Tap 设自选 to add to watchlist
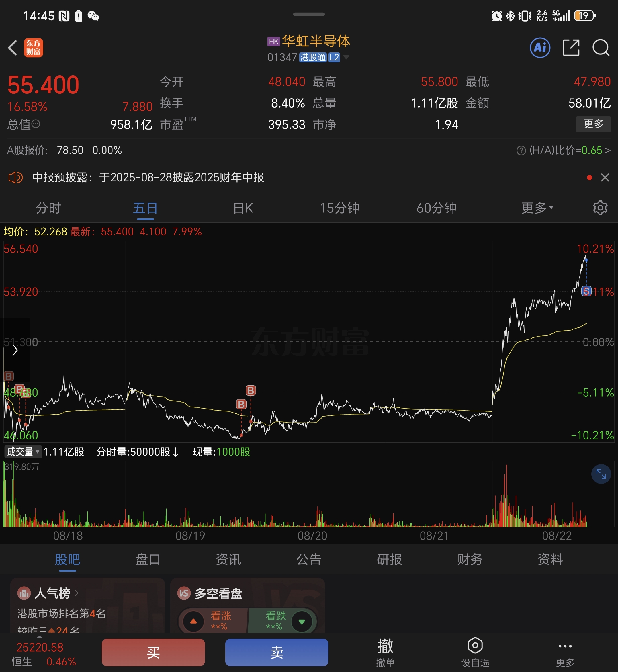The width and height of the screenshot is (618, 672). click(x=475, y=652)
